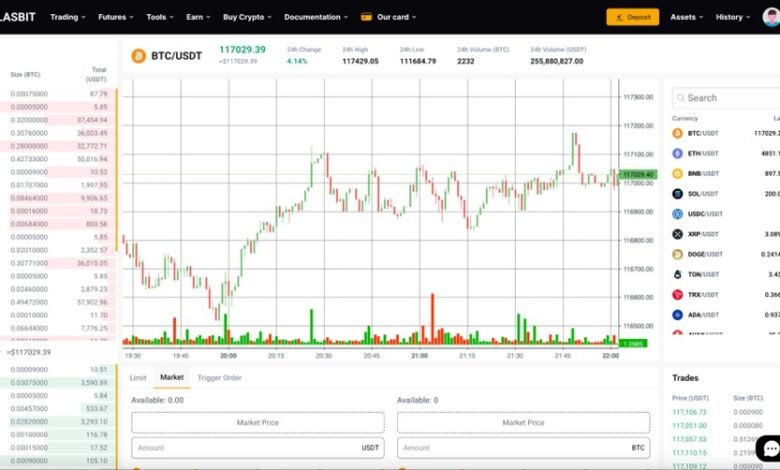
Task: Select XRP/USDT pair text
Action: (703, 234)
